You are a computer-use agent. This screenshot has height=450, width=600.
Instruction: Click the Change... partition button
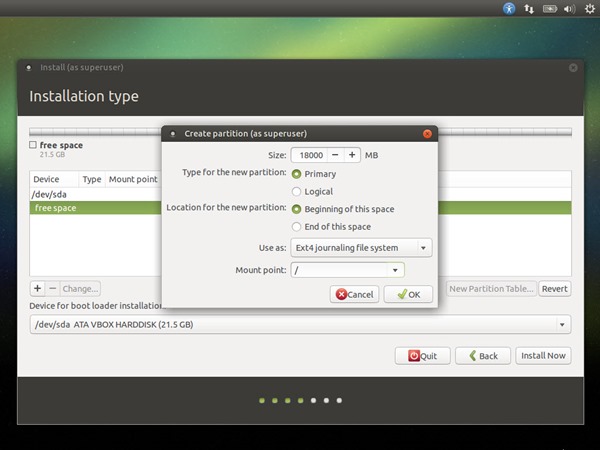point(80,289)
